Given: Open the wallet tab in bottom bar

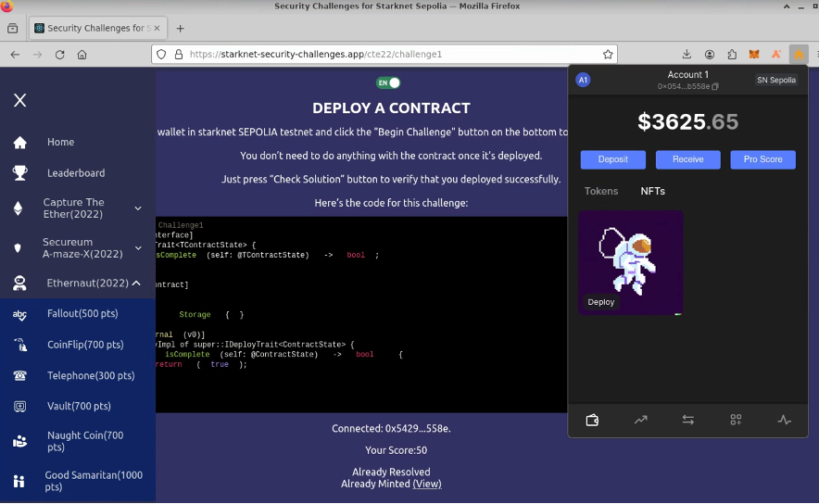Looking at the screenshot, I should [x=592, y=420].
